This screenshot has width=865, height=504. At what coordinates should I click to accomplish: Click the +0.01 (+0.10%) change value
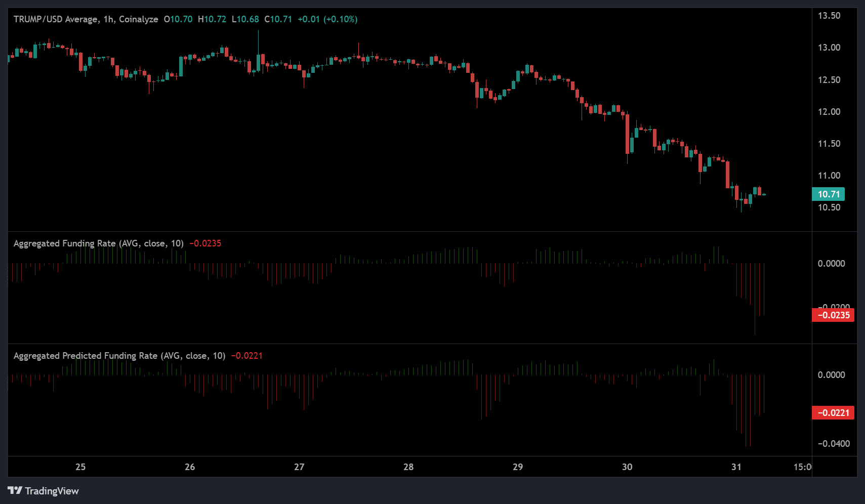327,19
